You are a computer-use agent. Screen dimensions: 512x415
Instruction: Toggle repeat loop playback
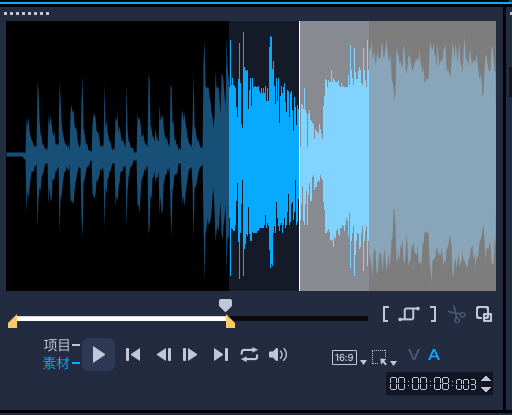point(249,354)
